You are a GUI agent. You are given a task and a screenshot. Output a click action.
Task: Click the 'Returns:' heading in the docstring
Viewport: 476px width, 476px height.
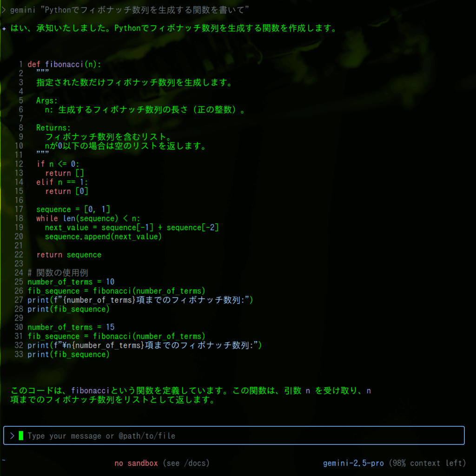53,128
